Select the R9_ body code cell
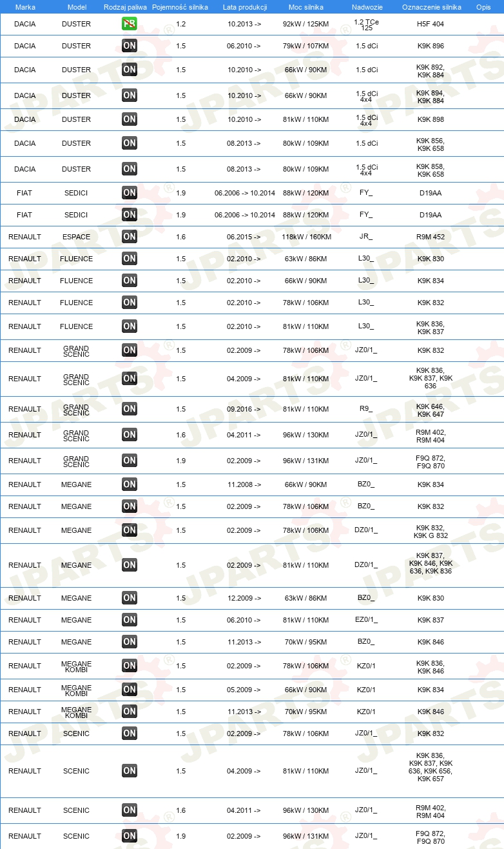This screenshot has height=849, width=504. tap(366, 409)
